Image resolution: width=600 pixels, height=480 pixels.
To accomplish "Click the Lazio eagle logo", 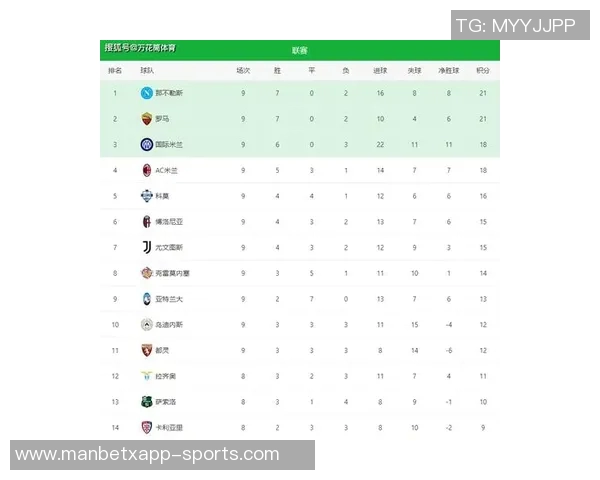I will pyautogui.click(x=146, y=376).
